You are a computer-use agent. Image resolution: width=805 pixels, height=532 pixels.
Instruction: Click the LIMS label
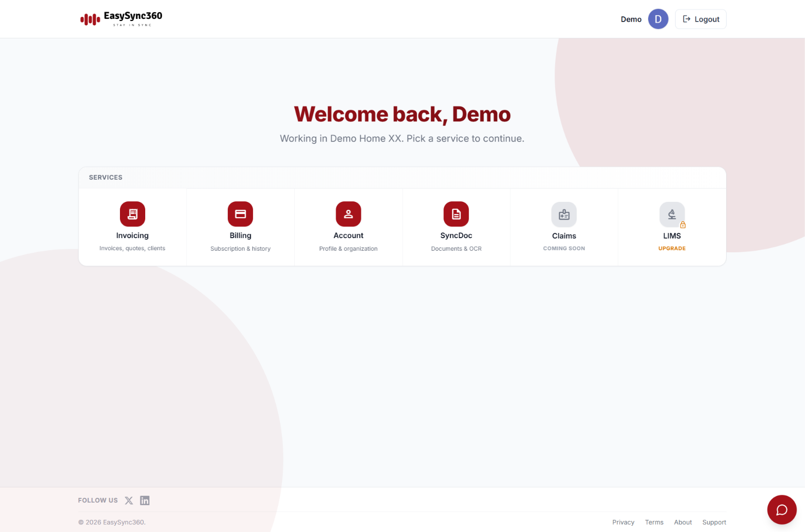672,236
